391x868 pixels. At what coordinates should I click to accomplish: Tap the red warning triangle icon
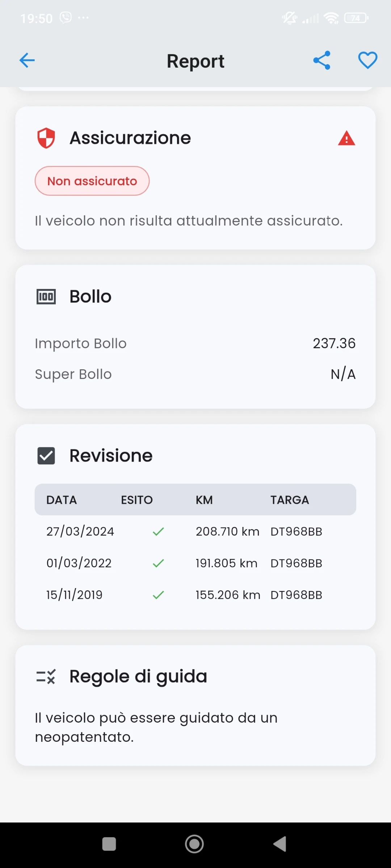(x=346, y=139)
